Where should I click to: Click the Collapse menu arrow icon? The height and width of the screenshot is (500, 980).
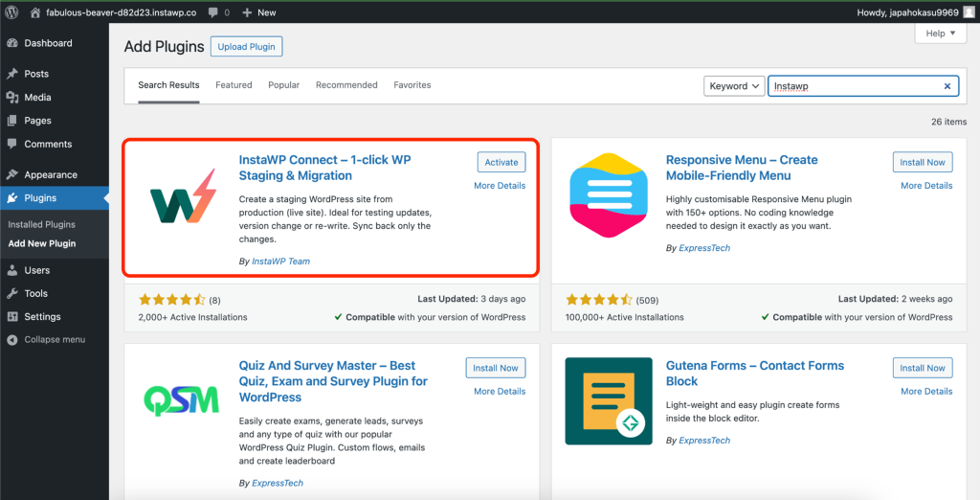[11, 340]
